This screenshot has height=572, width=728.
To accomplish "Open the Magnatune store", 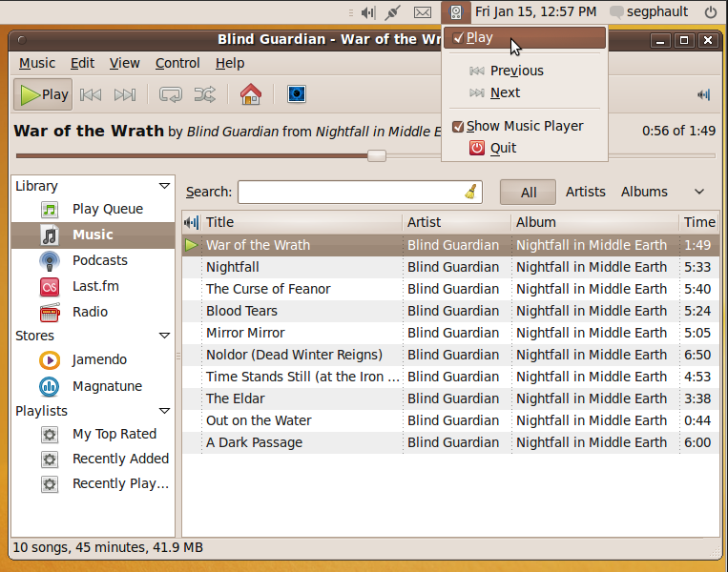I will point(93,386).
